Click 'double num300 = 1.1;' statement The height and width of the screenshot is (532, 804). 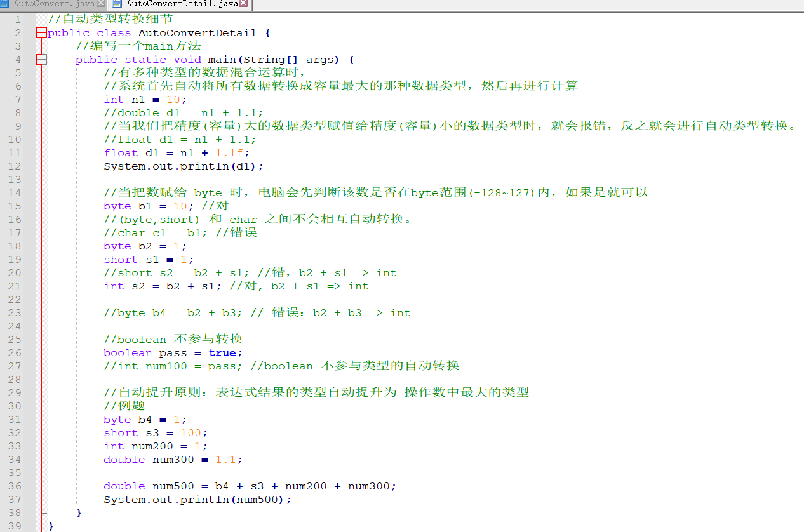tap(173, 460)
